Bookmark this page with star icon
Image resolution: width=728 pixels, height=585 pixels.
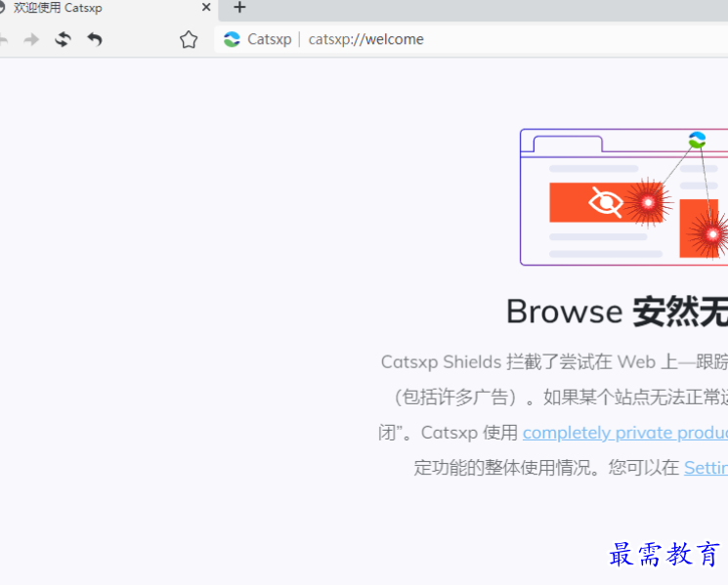click(189, 39)
